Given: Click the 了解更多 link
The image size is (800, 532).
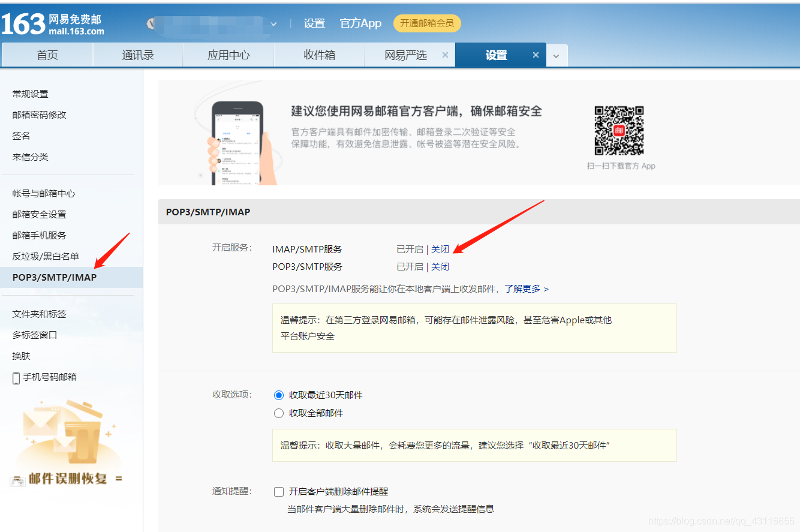Looking at the screenshot, I should pos(524,287).
